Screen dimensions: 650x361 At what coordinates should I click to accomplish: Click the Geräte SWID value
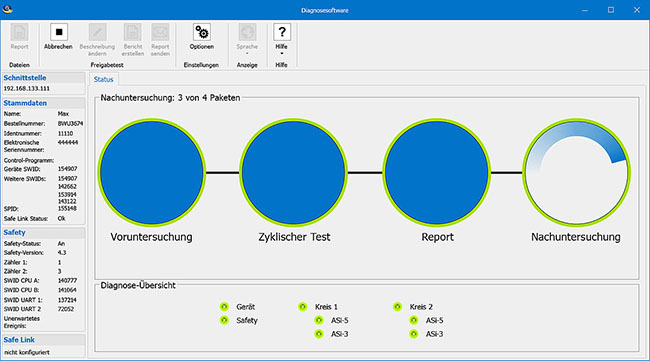[x=68, y=169]
